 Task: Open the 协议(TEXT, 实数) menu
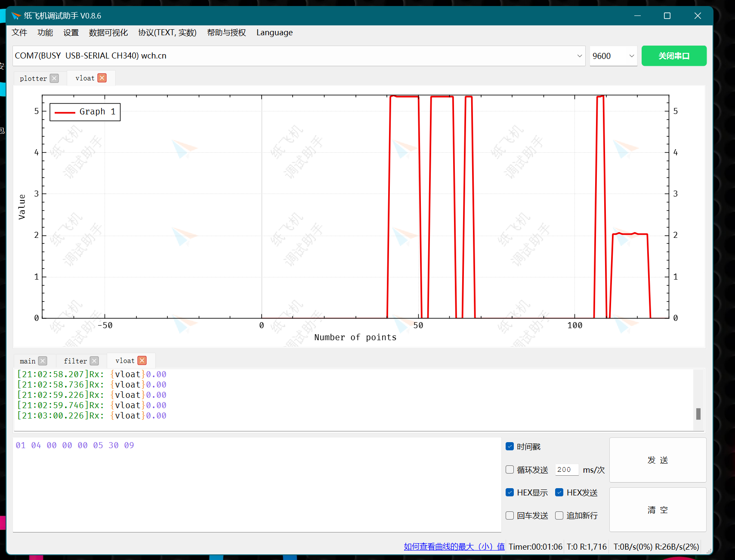click(167, 33)
